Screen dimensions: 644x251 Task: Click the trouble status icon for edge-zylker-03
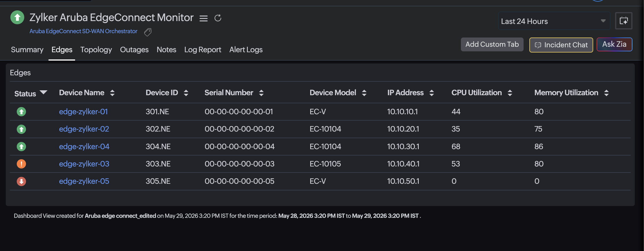point(21,164)
